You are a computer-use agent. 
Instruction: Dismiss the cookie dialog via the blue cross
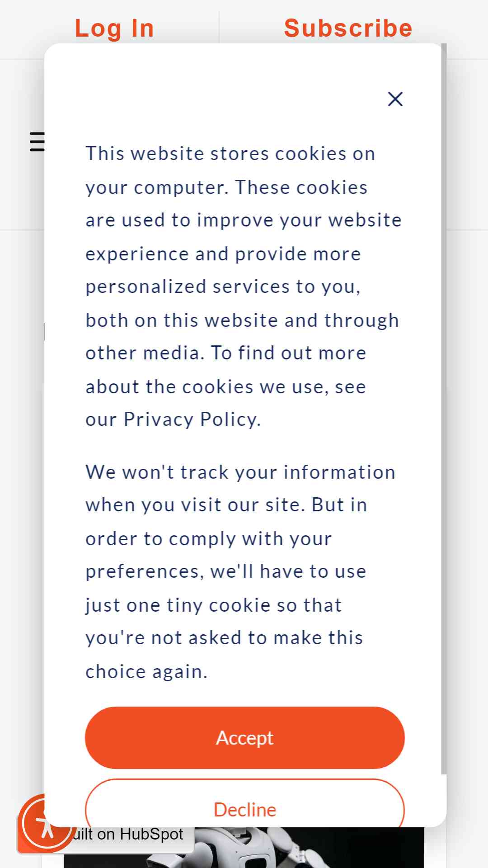395,99
